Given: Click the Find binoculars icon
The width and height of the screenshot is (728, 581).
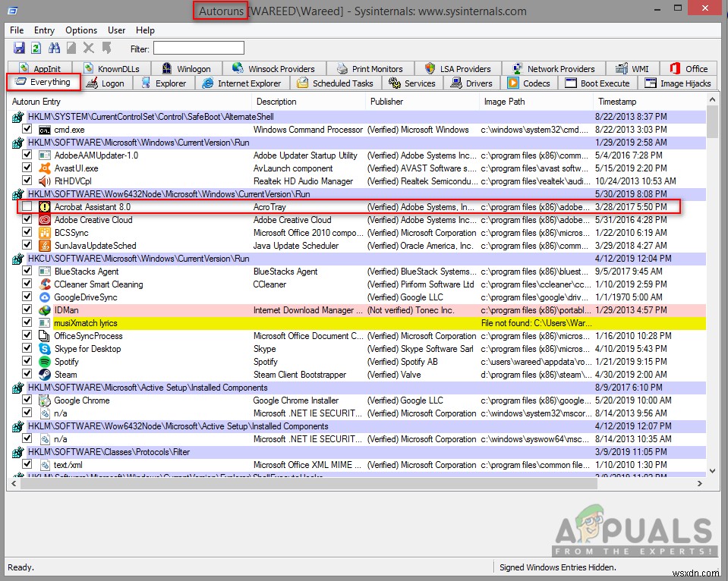Looking at the screenshot, I should tap(55, 48).
